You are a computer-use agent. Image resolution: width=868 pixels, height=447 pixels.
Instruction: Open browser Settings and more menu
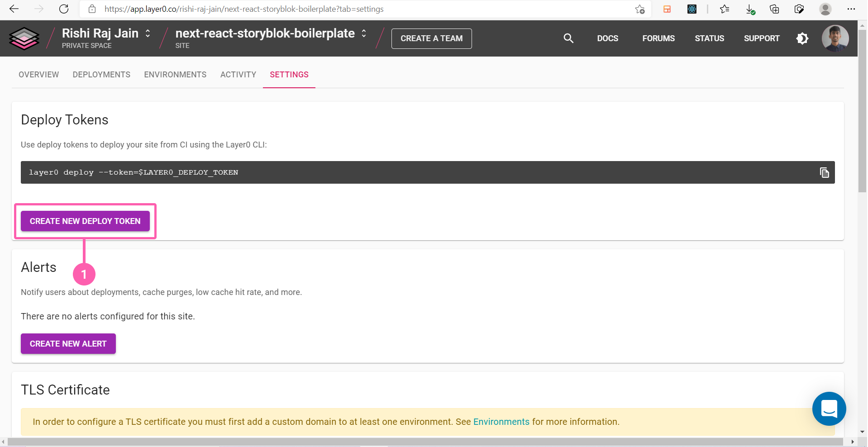(851, 9)
